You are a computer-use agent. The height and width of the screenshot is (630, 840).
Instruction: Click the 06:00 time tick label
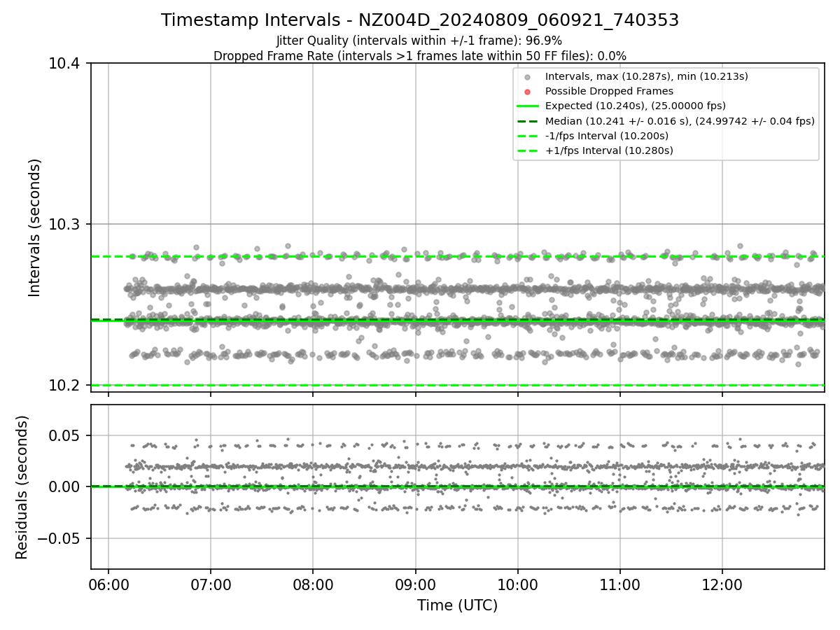(x=108, y=584)
